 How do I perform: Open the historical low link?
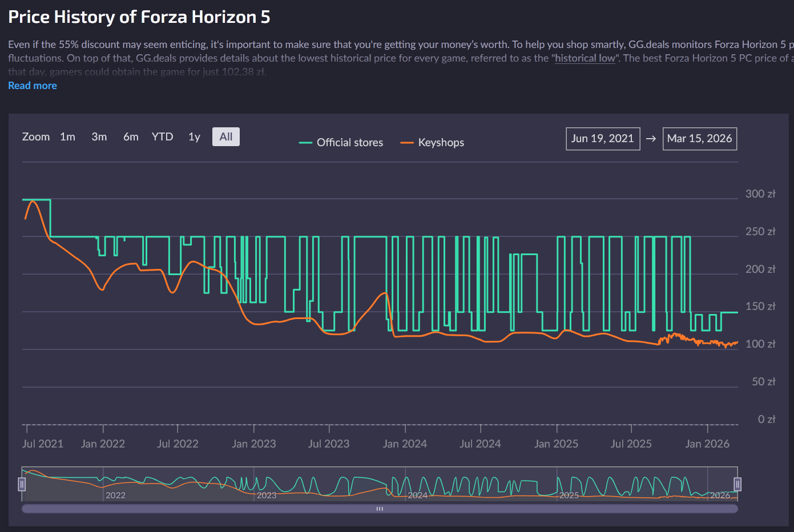pyautogui.click(x=585, y=58)
